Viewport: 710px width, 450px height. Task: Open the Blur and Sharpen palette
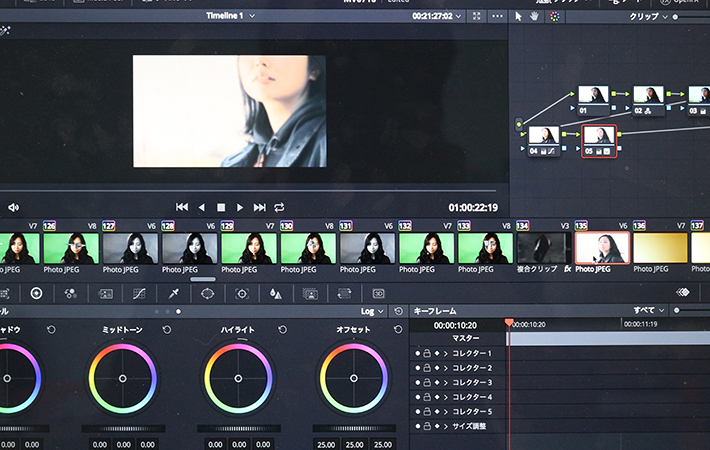275,293
